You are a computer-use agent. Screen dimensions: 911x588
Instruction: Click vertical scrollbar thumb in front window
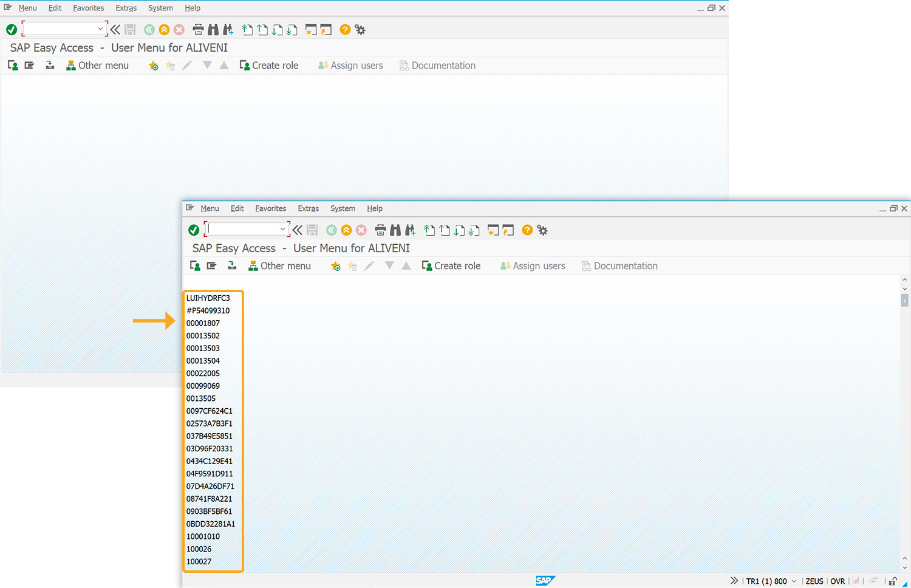[x=904, y=299]
